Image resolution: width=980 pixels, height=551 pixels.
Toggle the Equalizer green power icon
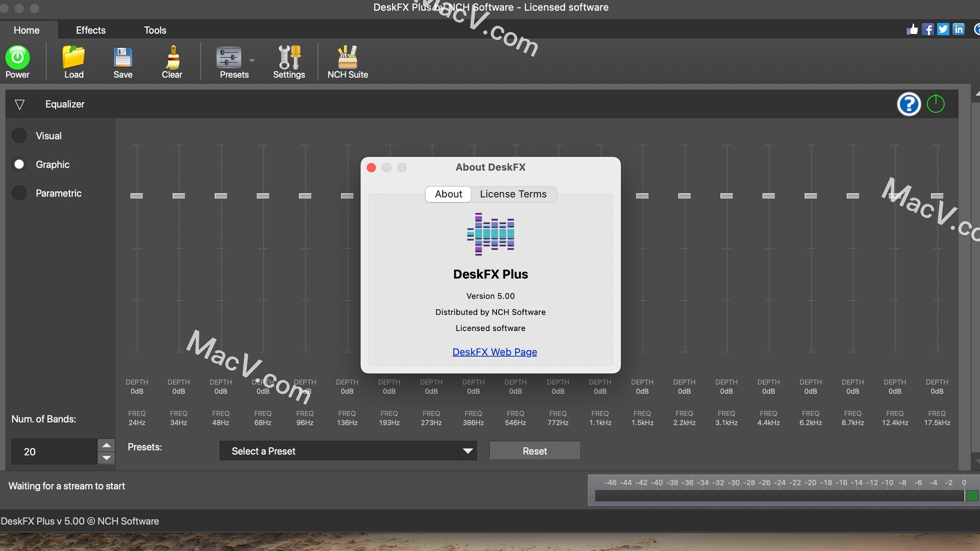(x=936, y=104)
